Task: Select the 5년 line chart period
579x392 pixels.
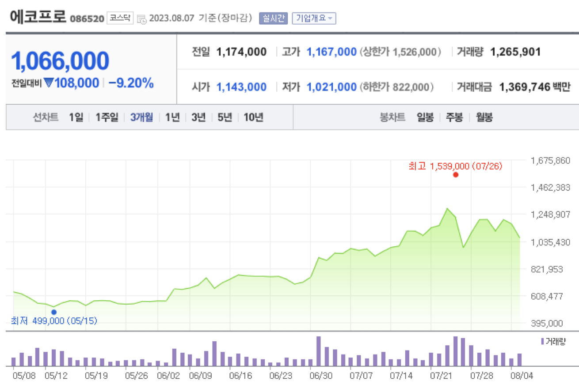Action: (x=225, y=117)
